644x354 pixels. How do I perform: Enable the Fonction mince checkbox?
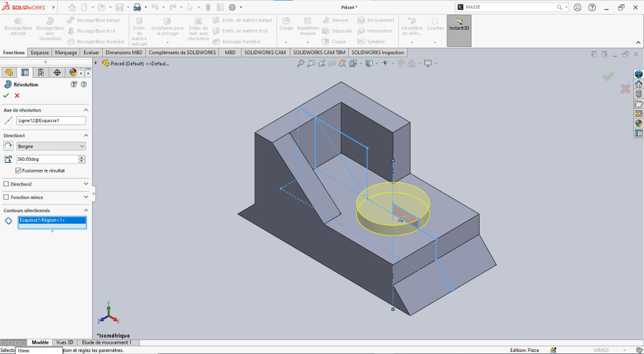tap(6, 197)
